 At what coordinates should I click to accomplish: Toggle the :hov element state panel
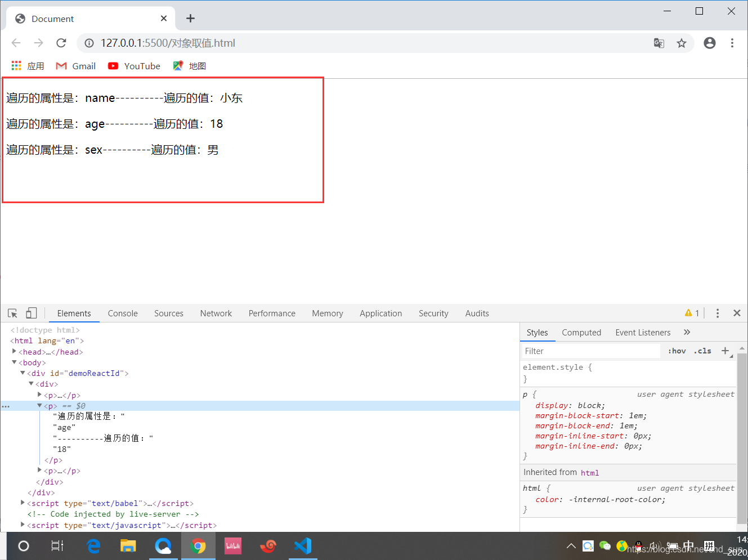[x=677, y=351]
